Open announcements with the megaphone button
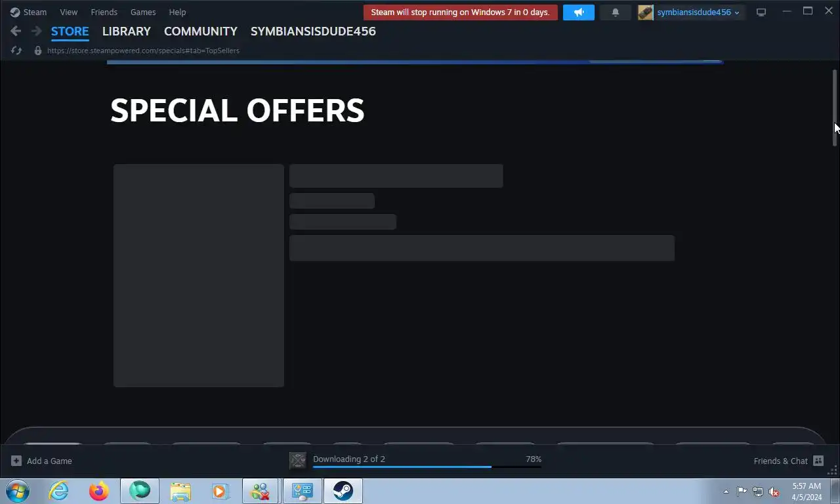This screenshot has width=840, height=504. click(x=579, y=12)
